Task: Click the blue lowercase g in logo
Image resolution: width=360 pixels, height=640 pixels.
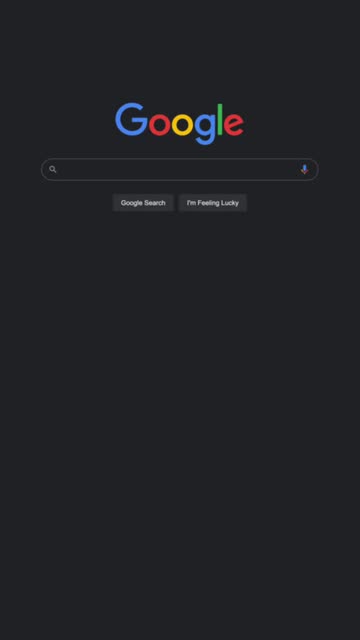Action: click(x=205, y=129)
